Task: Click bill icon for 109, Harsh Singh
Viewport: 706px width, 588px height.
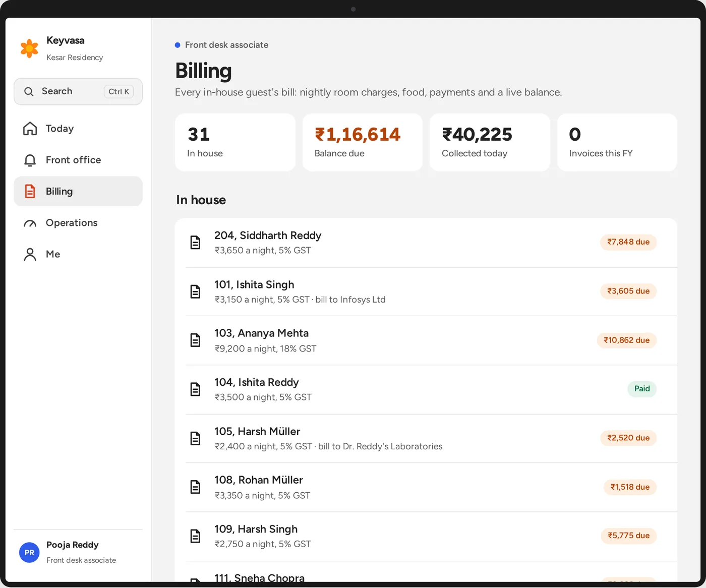Action: click(x=195, y=536)
